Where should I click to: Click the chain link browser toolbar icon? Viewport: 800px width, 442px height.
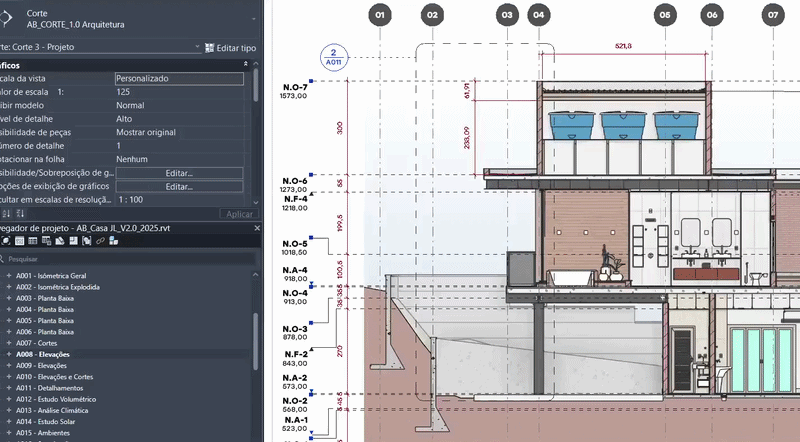(100, 241)
